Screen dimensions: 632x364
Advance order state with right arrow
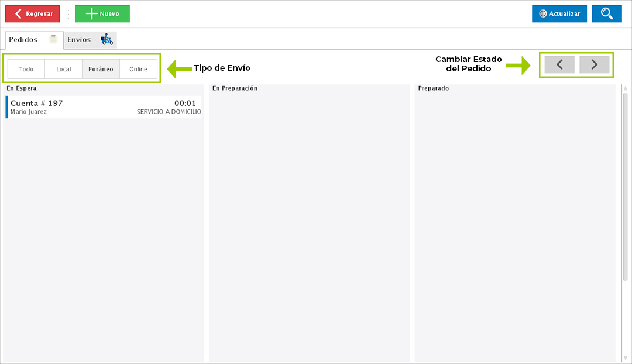point(594,65)
